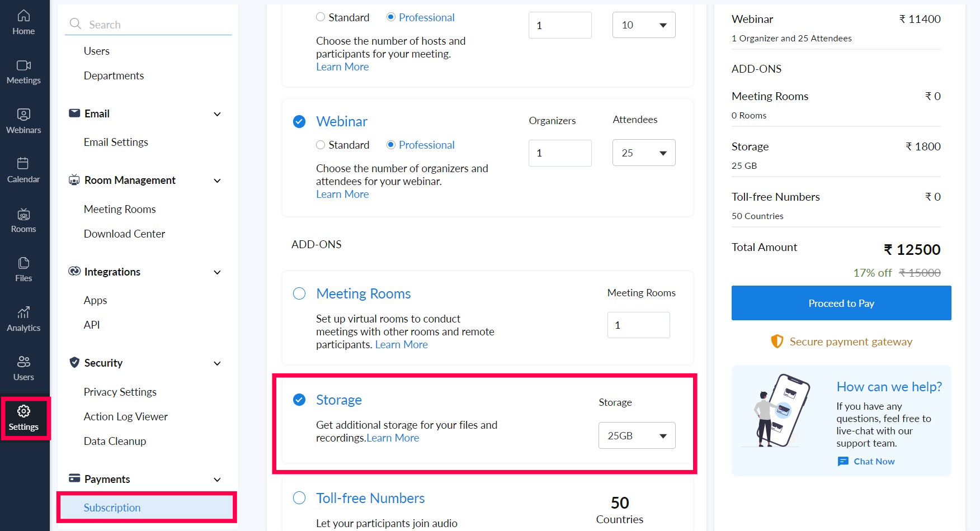Collapse the Room Management section
This screenshot has width=980, height=531.
[217, 181]
